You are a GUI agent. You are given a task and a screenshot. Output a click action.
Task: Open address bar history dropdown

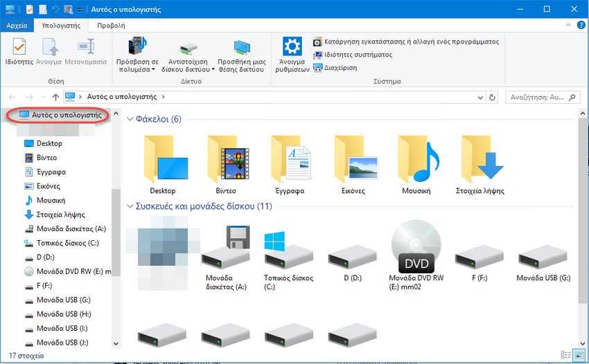click(x=480, y=98)
